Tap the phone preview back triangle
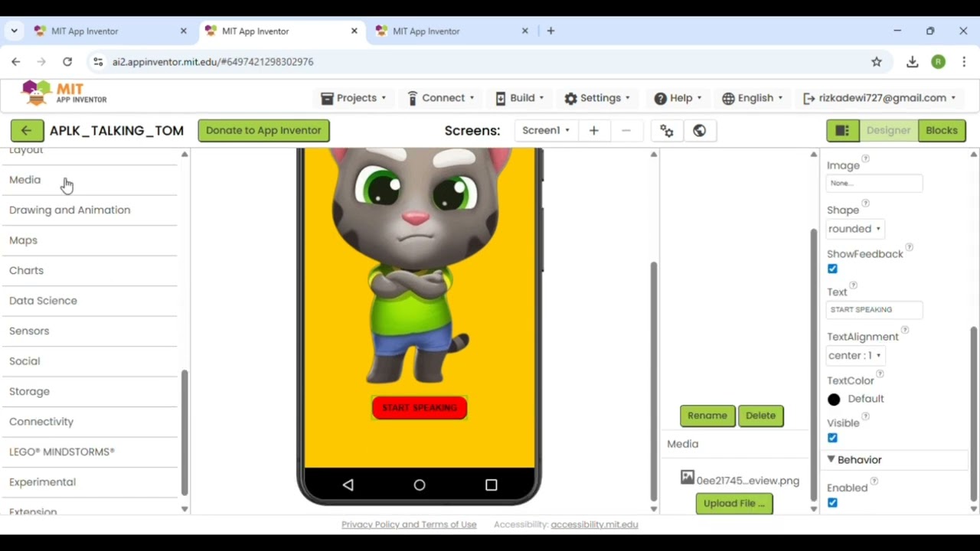 (x=348, y=484)
